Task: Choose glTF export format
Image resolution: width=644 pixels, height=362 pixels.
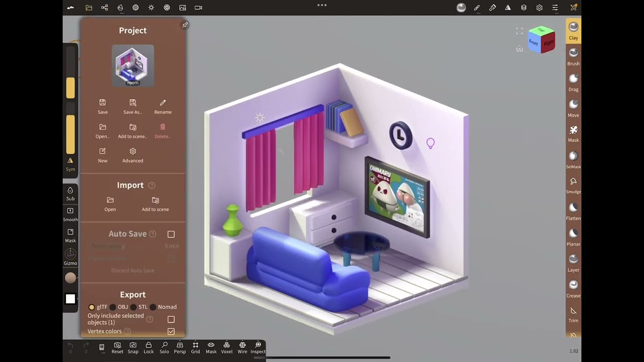Action: coord(98,307)
